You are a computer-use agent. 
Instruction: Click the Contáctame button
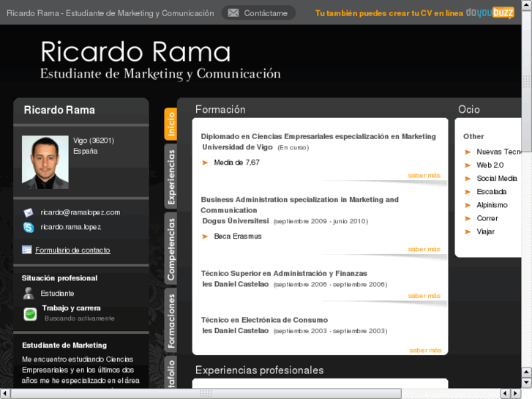(x=258, y=13)
